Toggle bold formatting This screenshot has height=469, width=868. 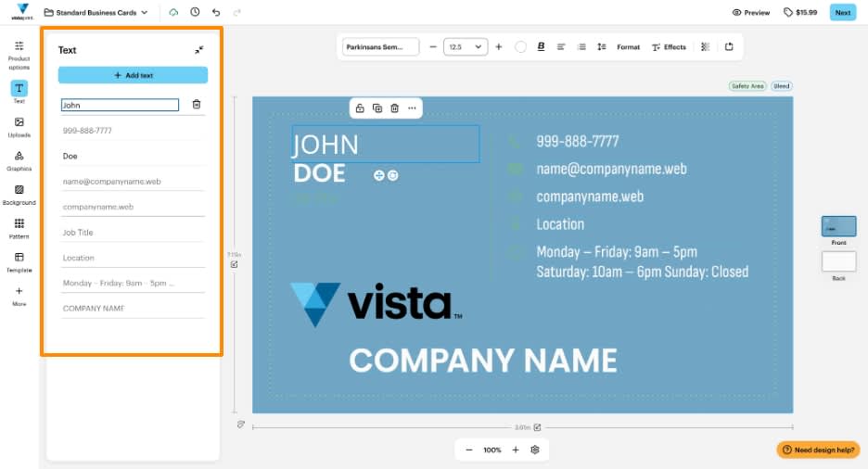click(x=541, y=47)
